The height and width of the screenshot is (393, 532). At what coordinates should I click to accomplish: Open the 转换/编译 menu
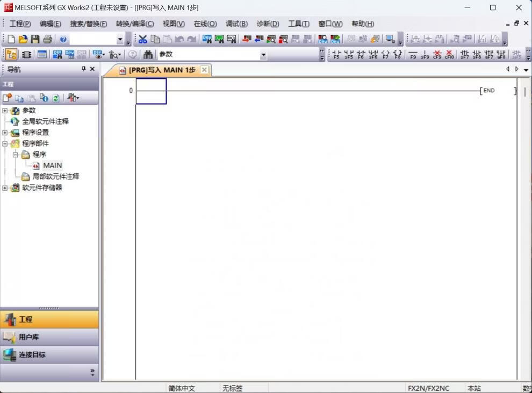(134, 24)
